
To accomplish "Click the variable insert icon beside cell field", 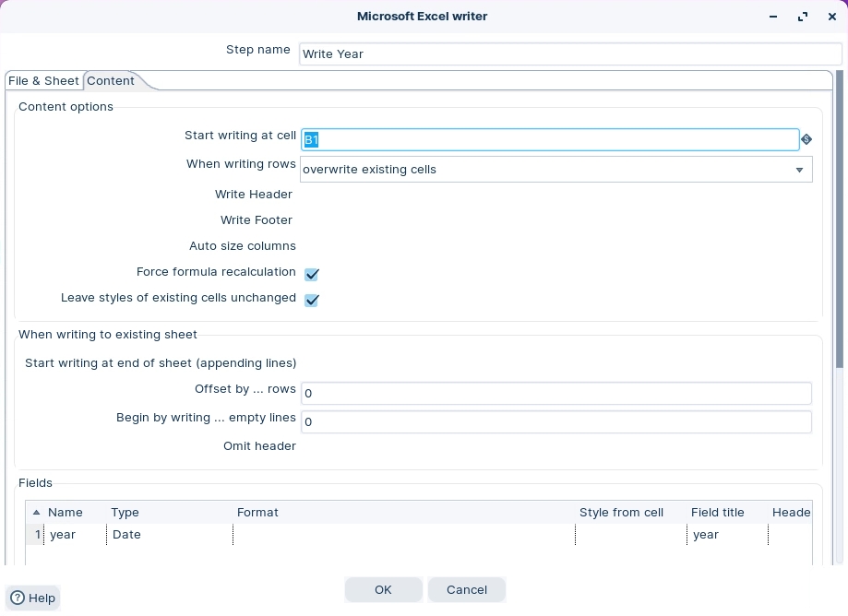I will click(806, 139).
